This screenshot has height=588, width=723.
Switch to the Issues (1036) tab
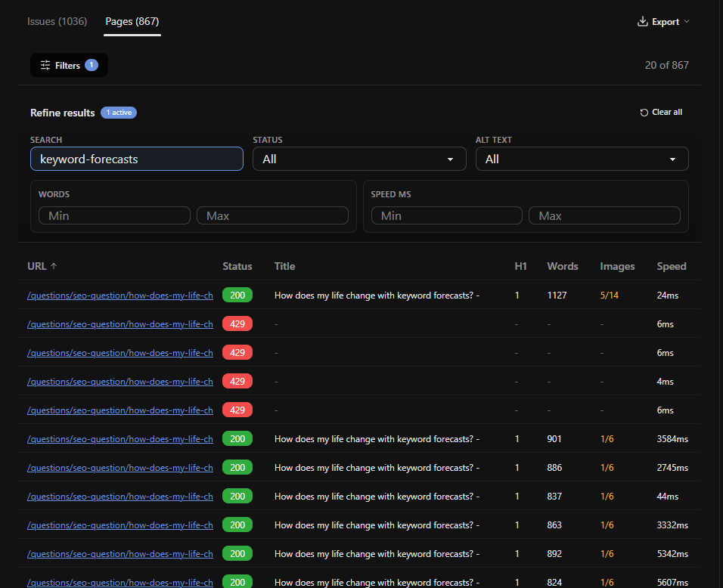[57, 22]
